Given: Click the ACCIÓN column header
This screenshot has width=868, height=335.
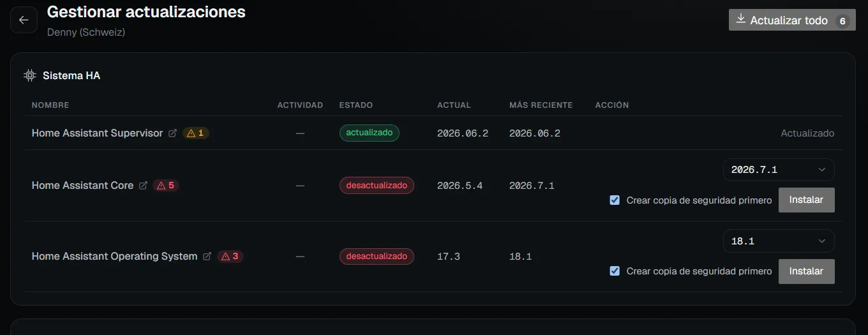Looking at the screenshot, I should (612, 105).
